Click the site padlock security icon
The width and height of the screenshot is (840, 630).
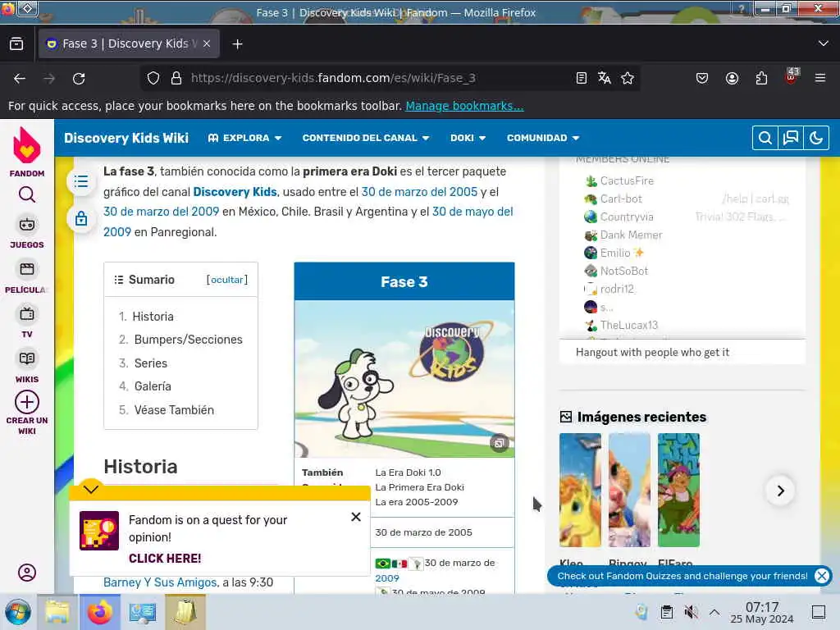tap(176, 78)
